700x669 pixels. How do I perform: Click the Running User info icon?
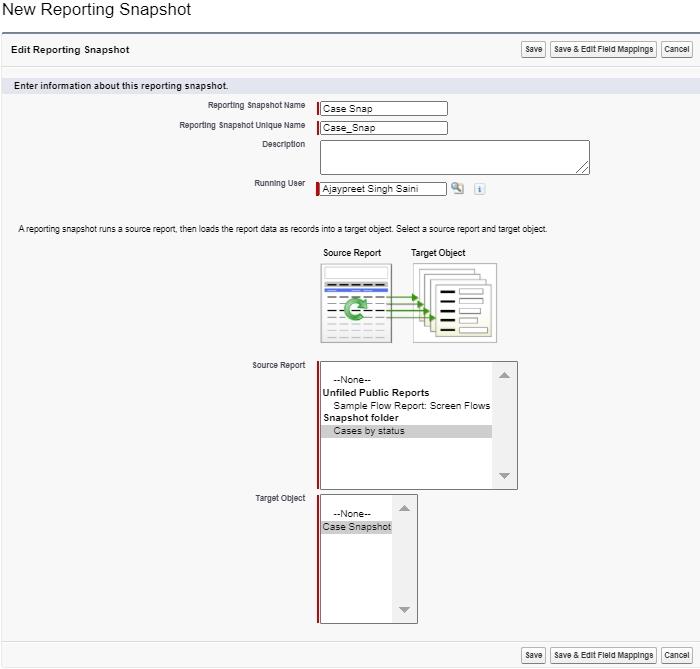coord(479,189)
